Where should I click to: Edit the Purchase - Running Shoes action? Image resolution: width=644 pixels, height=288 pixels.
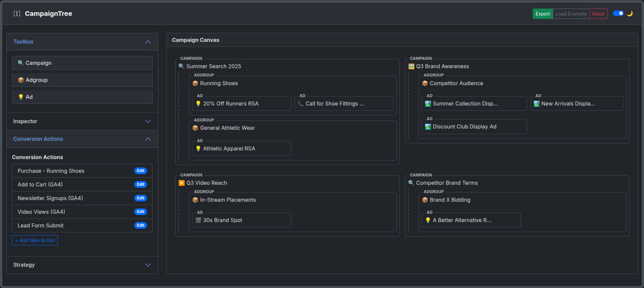coord(141,171)
